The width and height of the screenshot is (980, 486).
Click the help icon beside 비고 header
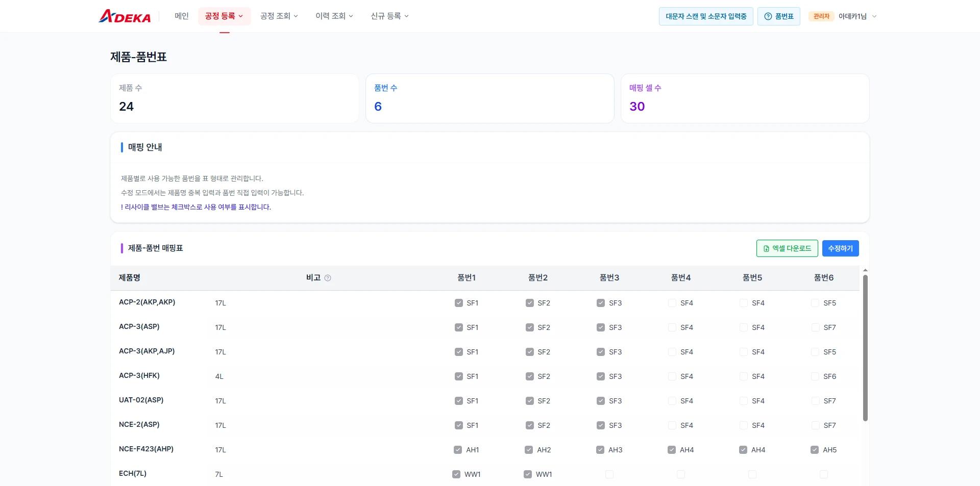point(328,278)
